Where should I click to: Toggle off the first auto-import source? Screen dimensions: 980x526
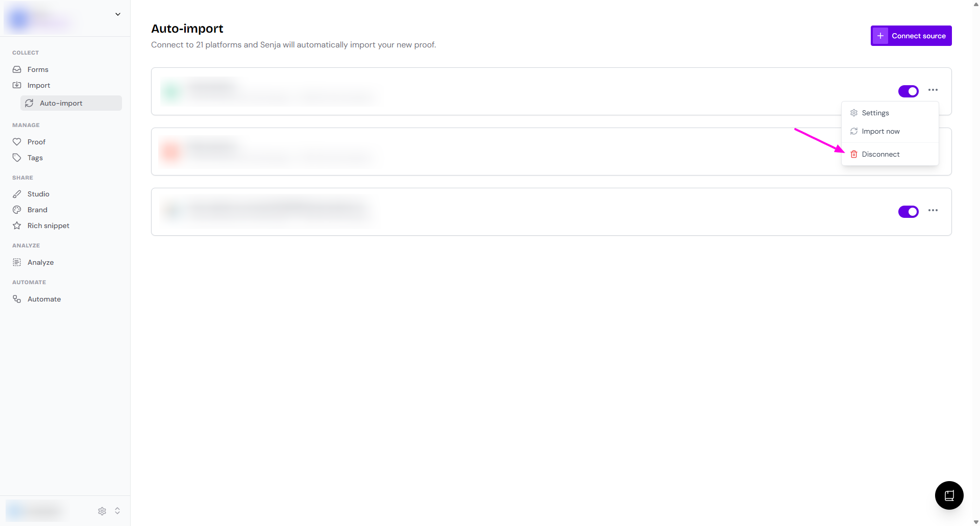pos(908,91)
